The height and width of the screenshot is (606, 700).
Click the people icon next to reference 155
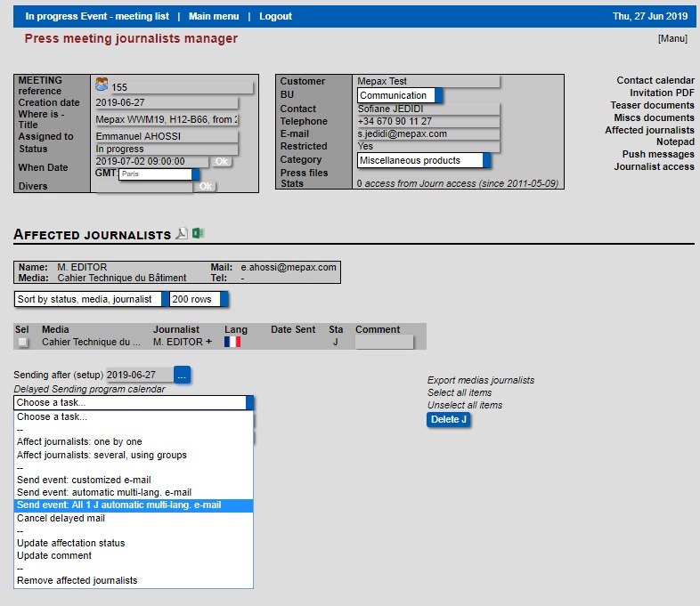coord(102,85)
